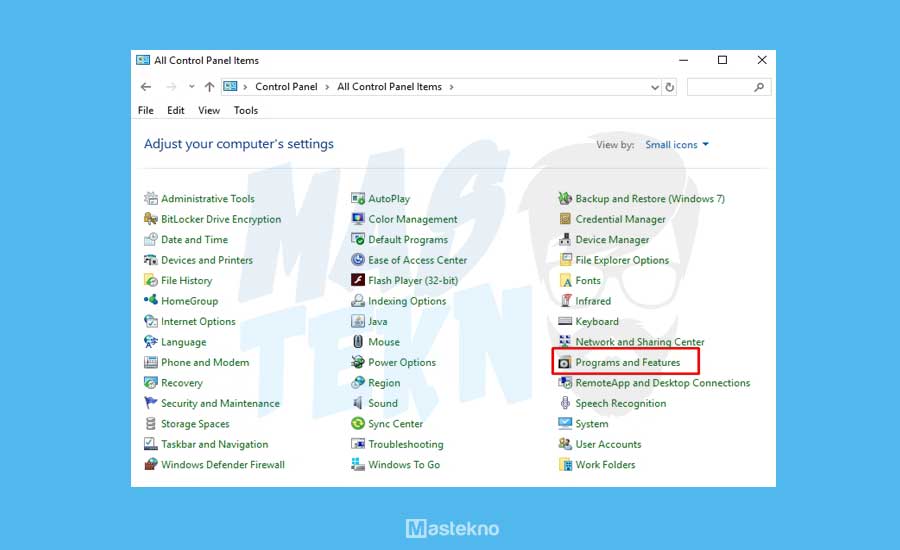This screenshot has width=900, height=550.
Task: Click the BitLocker Drive Encryption icon
Action: (x=151, y=219)
